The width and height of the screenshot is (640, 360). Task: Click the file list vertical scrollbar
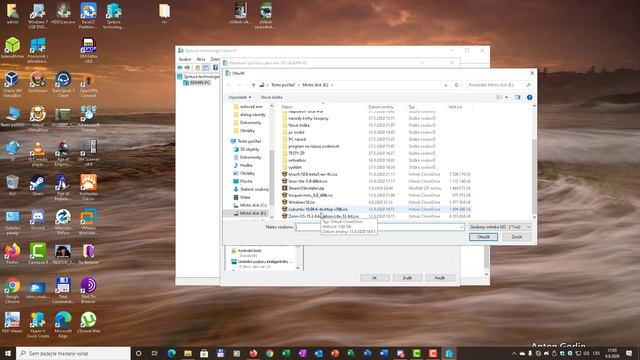point(534,176)
